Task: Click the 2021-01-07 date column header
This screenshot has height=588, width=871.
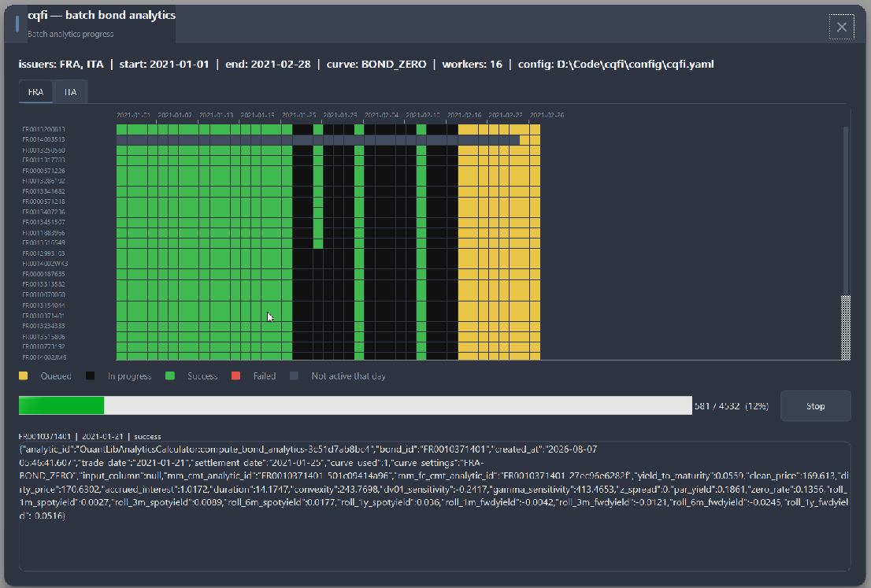Action: 174,115
